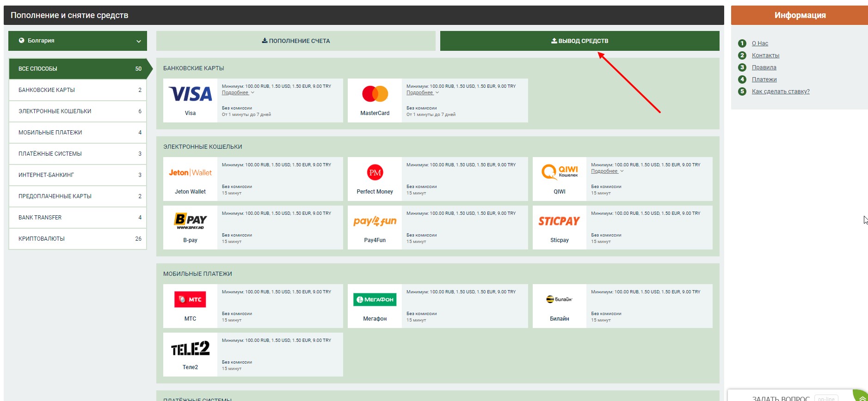
Task: Select Bank Transfer category
Action: (x=78, y=218)
